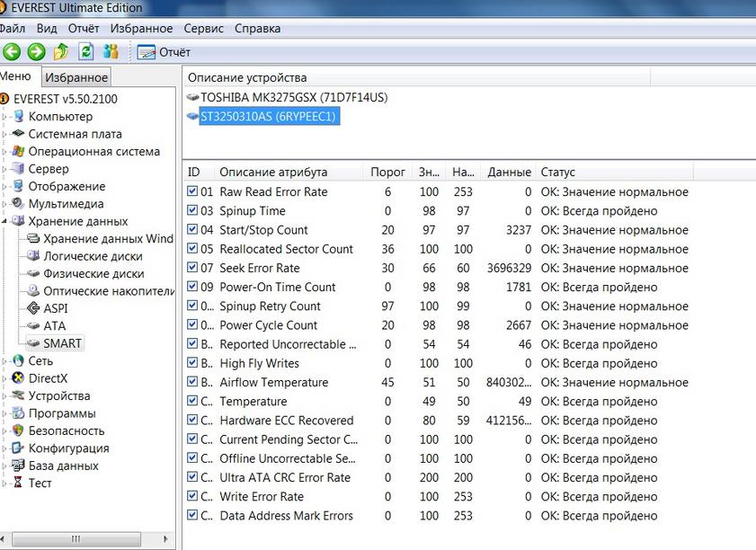
Task: Toggle the Power-On Time Count checkbox
Action: coord(192,287)
